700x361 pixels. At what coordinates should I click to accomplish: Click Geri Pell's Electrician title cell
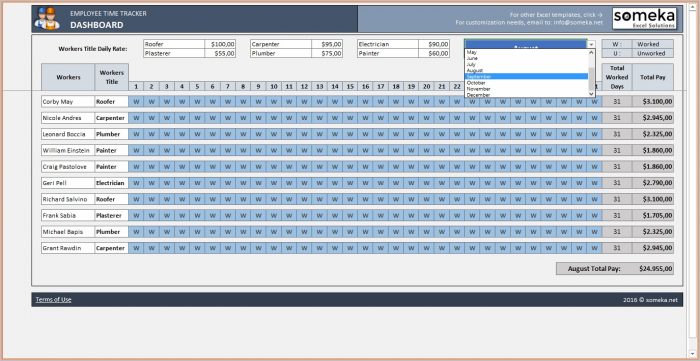click(x=111, y=183)
